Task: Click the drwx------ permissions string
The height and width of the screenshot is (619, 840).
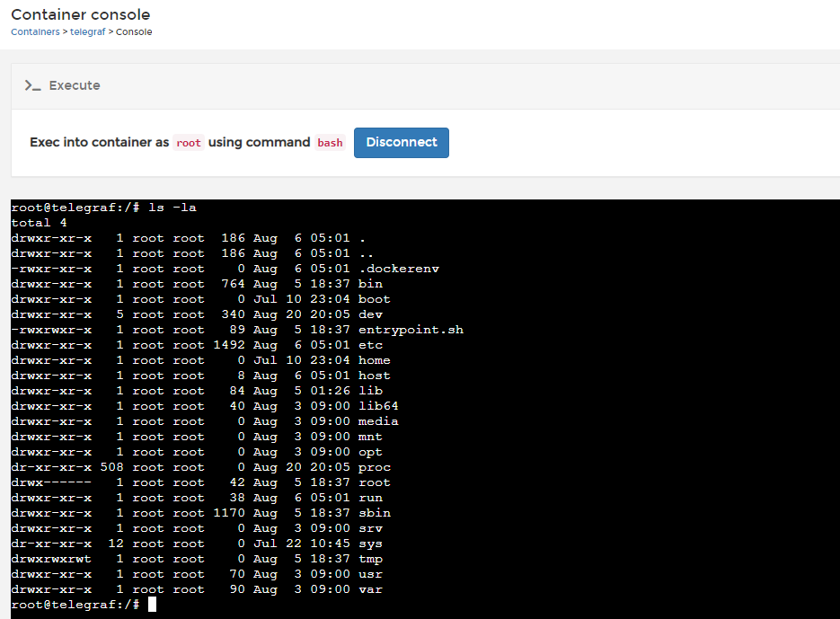Action: (x=51, y=482)
